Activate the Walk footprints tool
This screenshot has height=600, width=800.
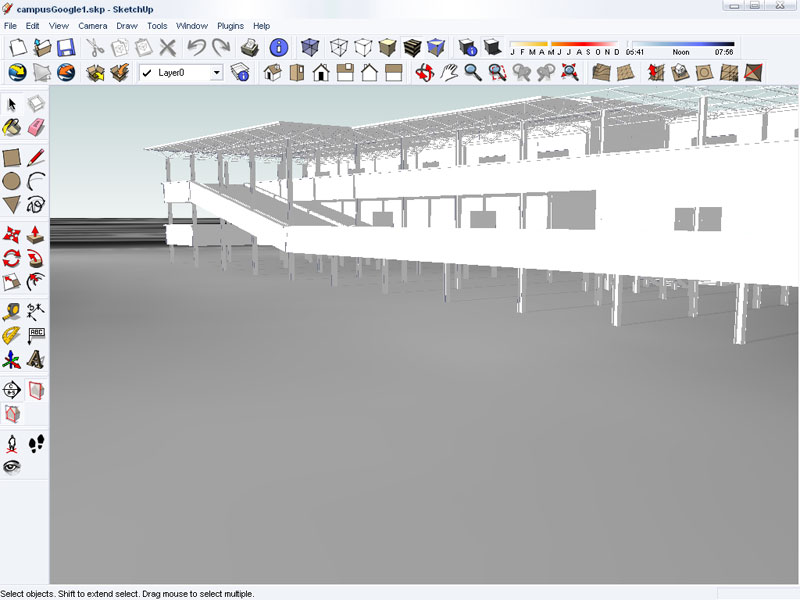click(x=36, y=443)
